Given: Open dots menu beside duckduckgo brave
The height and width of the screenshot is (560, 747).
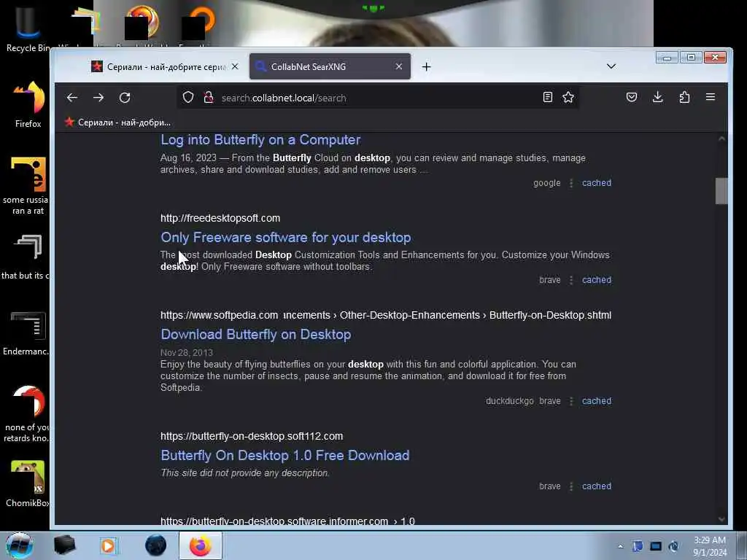Looking at the screenshot, I should click(571, 402).
